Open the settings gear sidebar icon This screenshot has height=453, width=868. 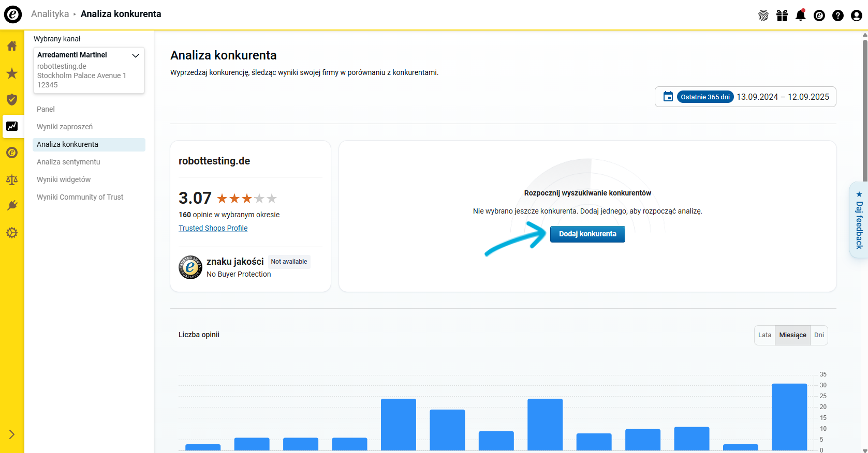[x=12, y=233]
